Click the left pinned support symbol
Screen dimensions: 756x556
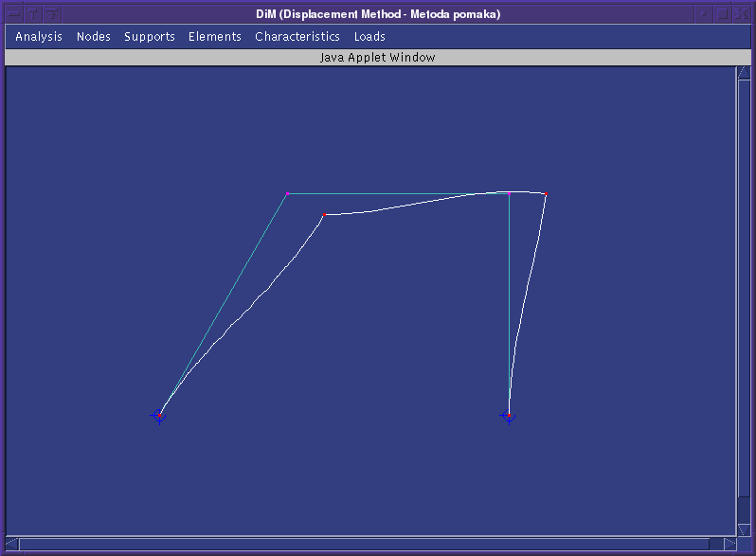click(158, 416)
